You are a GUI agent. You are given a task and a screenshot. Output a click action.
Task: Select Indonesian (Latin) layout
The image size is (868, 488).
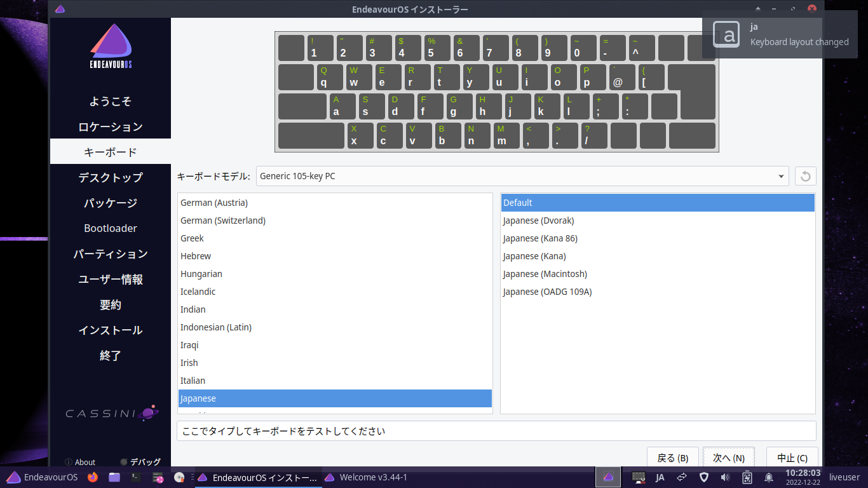335,327
